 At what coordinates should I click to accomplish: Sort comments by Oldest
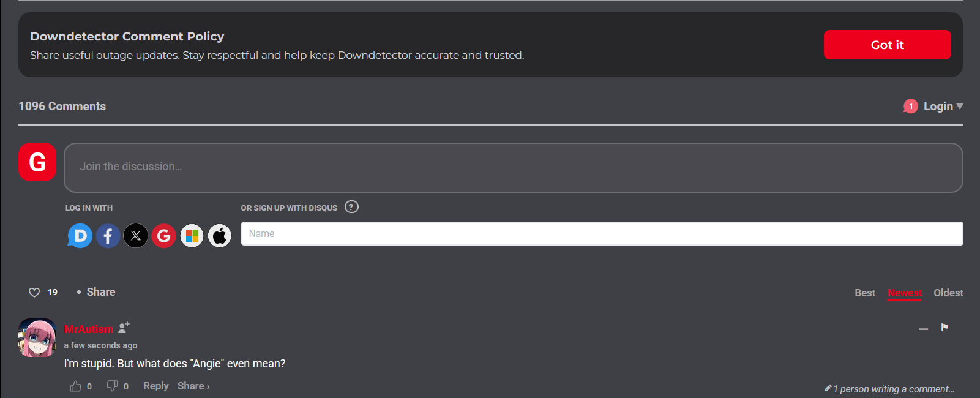(948, 293)
